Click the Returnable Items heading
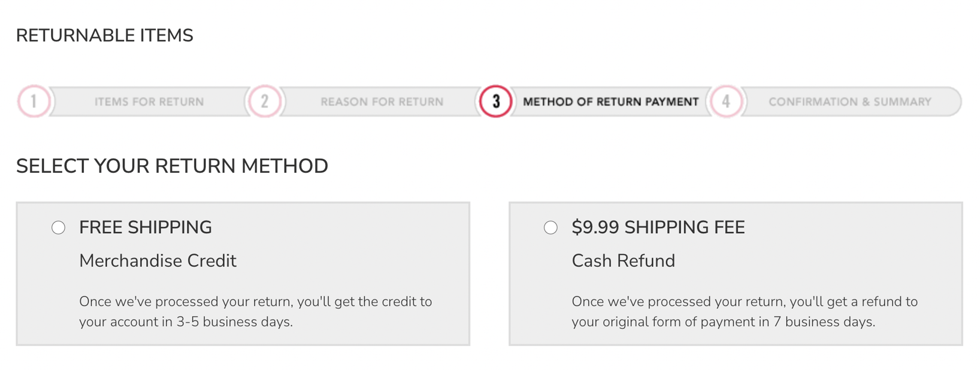Screen dimensions: 980x371 click(x=105, y=35)
